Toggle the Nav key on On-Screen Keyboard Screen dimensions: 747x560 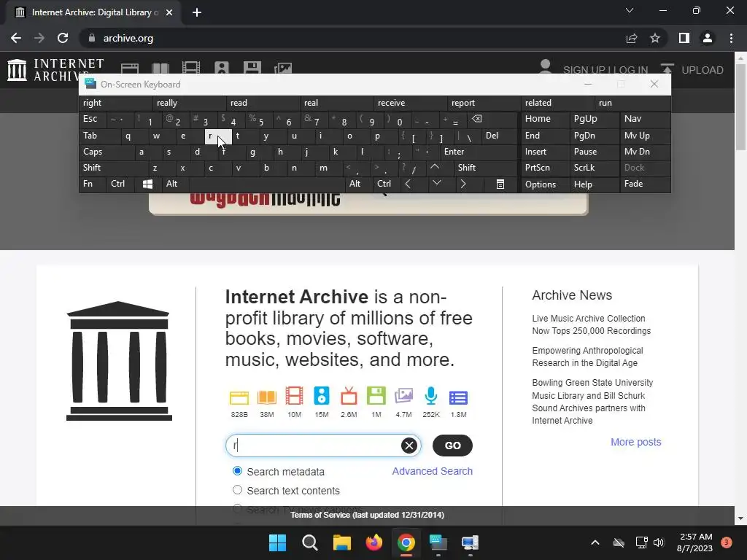click(x=645, y=119)
